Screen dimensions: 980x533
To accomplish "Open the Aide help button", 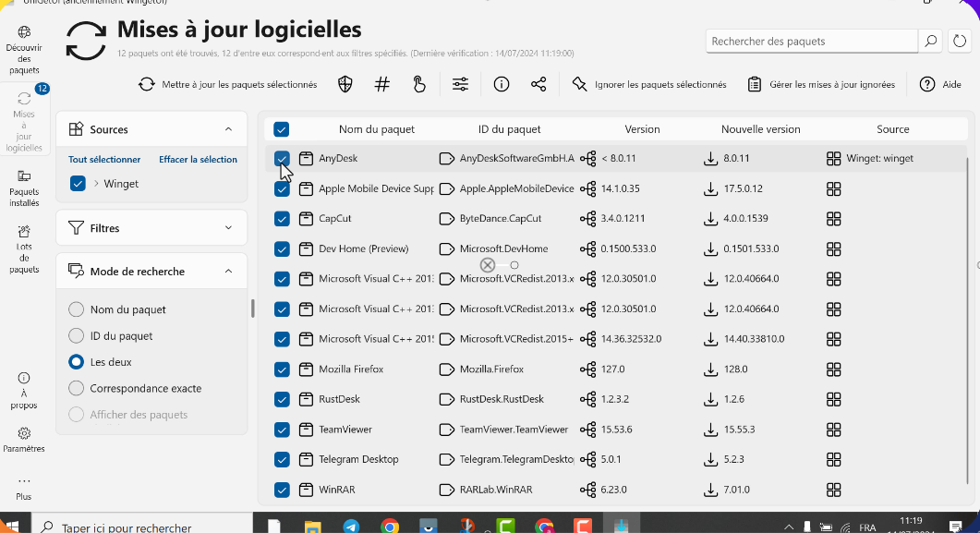I will tap(940, 84).
